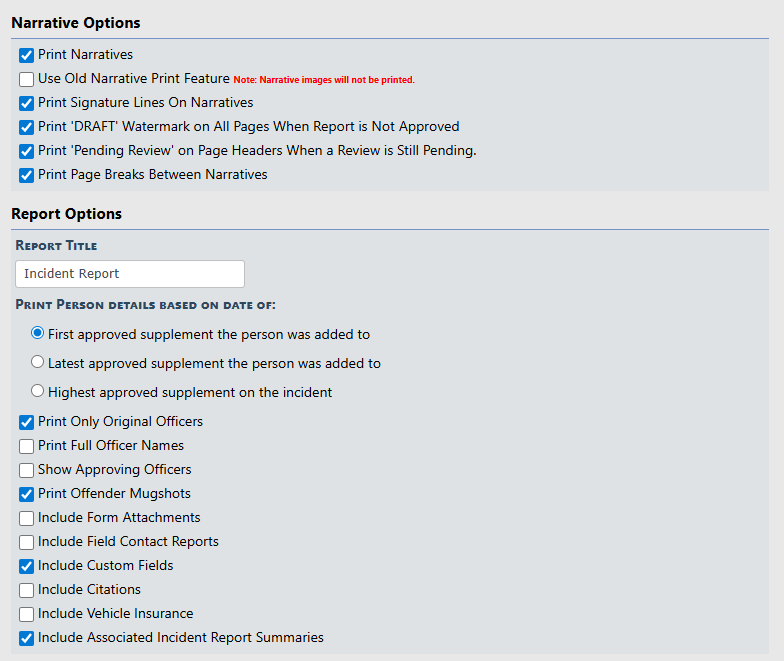Select Highest approved supplement on the incident
Viewport: 784px width, 661px height.
tap(38, 392)
